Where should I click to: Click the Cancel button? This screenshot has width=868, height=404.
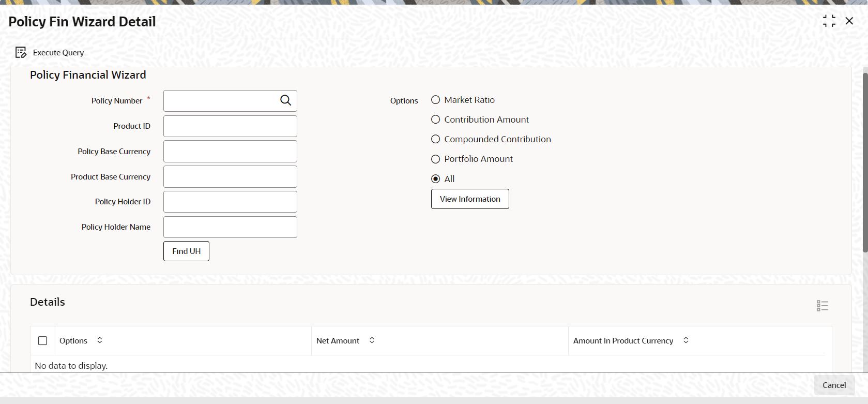(834, 385)
